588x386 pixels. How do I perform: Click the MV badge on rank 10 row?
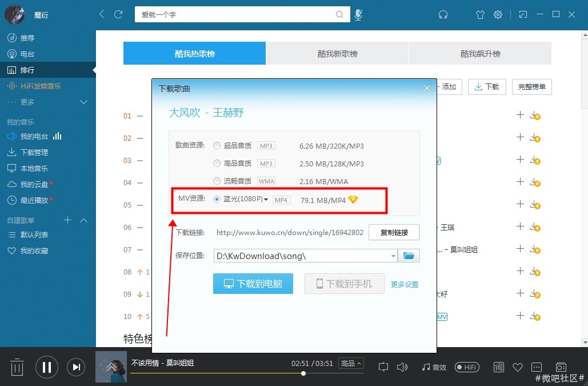442,317
